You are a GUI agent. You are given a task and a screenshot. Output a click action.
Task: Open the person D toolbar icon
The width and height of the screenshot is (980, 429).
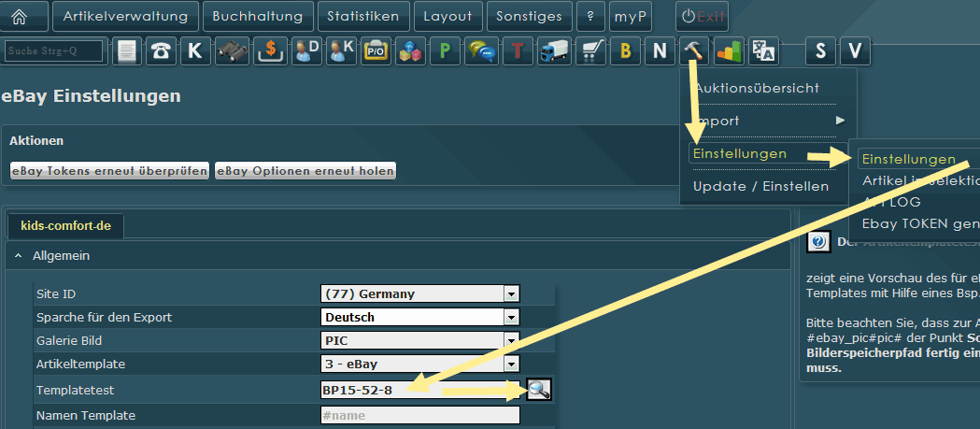pos(306,51)
